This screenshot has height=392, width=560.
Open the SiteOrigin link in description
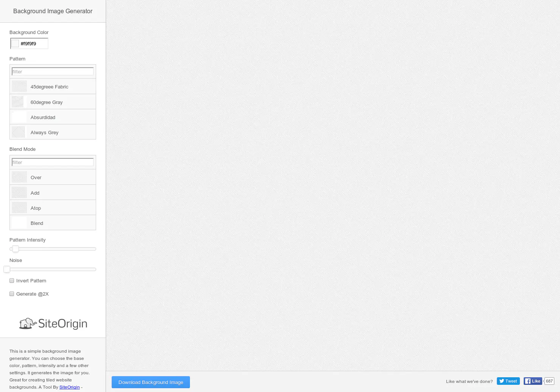tap(70, 387)
